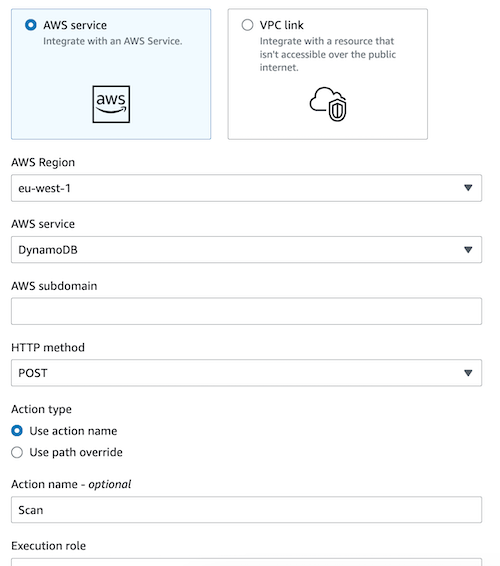Viewport: 500px width, 566px height.
Task: Choose Use action name radio button
Action: pos(17,431)
